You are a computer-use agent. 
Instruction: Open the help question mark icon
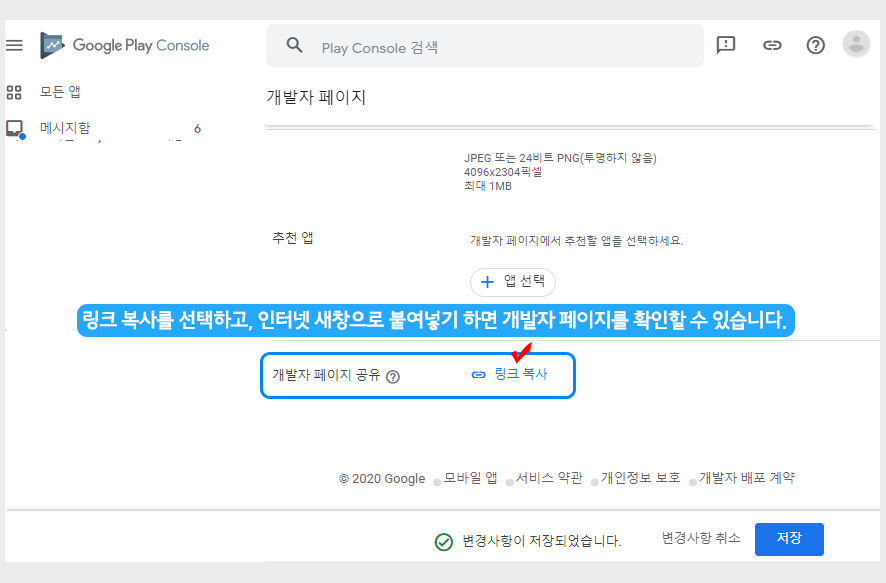pyautogui.click(x=815, y=45)
